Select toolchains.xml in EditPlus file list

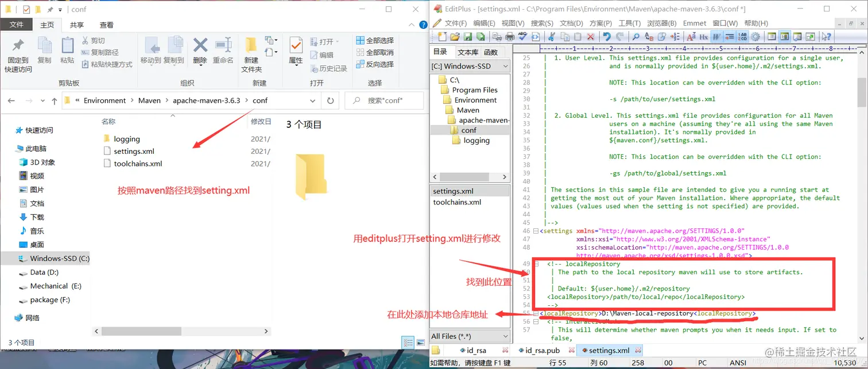pyautogui.click(x=457, y=202)
